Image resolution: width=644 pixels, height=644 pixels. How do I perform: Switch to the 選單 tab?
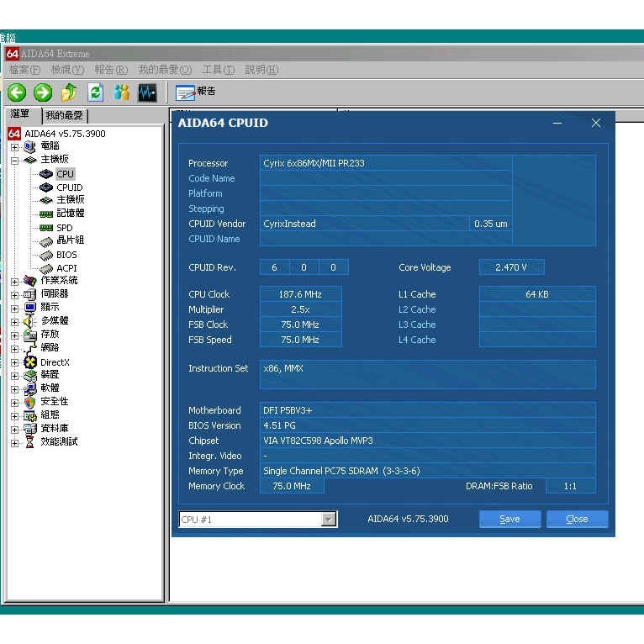[21, 114]
